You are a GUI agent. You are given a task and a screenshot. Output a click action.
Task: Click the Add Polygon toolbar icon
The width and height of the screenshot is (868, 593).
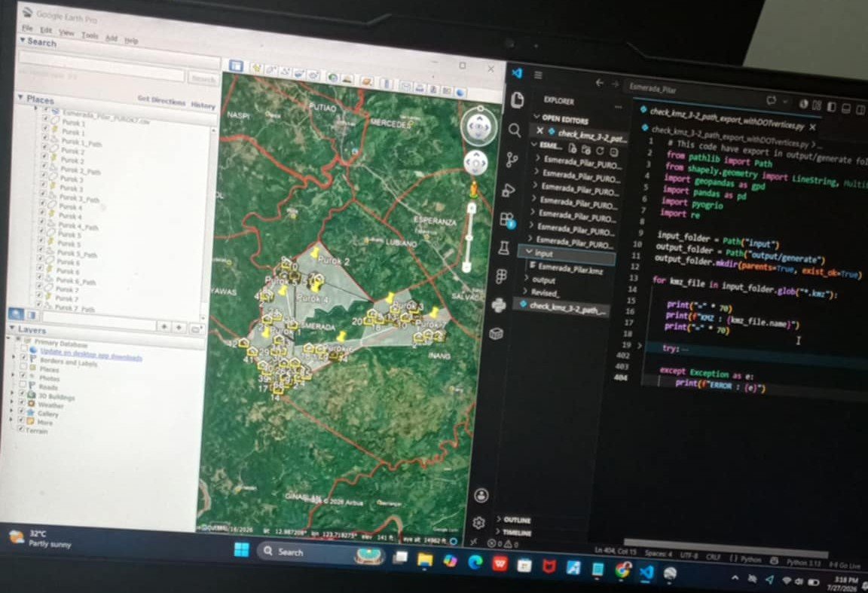pyautogui.click(x=270, y=70)
